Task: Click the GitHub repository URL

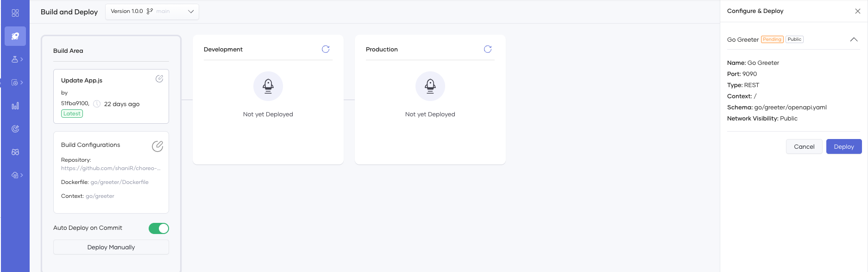Action: click(x=111, y=168)
